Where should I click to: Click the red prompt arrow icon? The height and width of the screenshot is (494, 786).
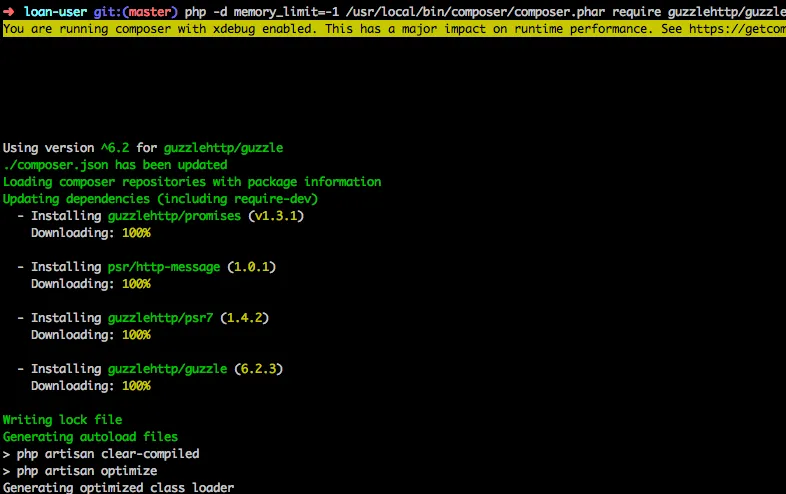point(9,12)
